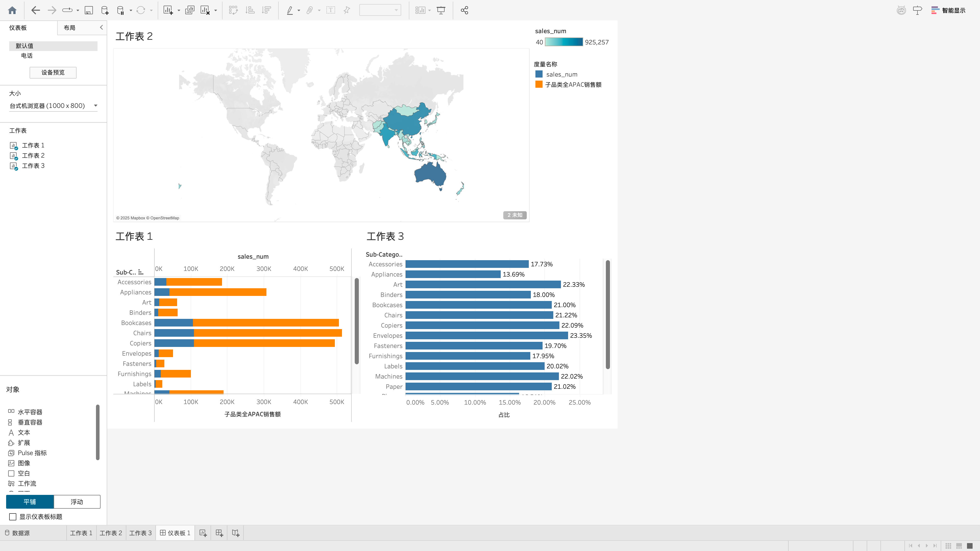Expand the new worksheet dropdown arrow
Viewport: 980px width, 551px height.
(179, 11)
